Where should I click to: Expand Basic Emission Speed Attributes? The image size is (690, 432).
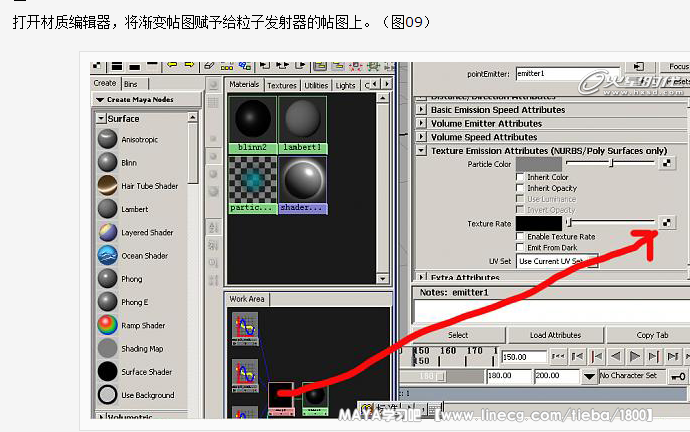[x=421, y=110]
